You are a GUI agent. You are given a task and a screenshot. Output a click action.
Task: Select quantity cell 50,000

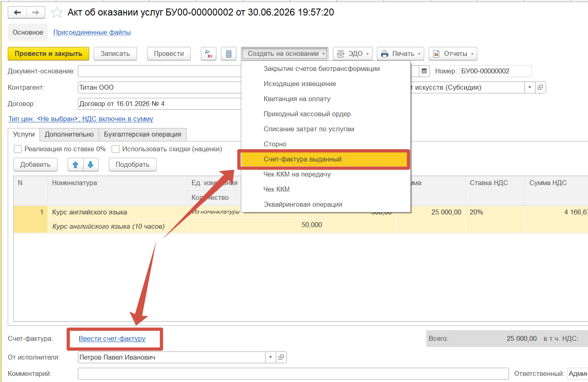pyautogui.click(x=256, y=225)
